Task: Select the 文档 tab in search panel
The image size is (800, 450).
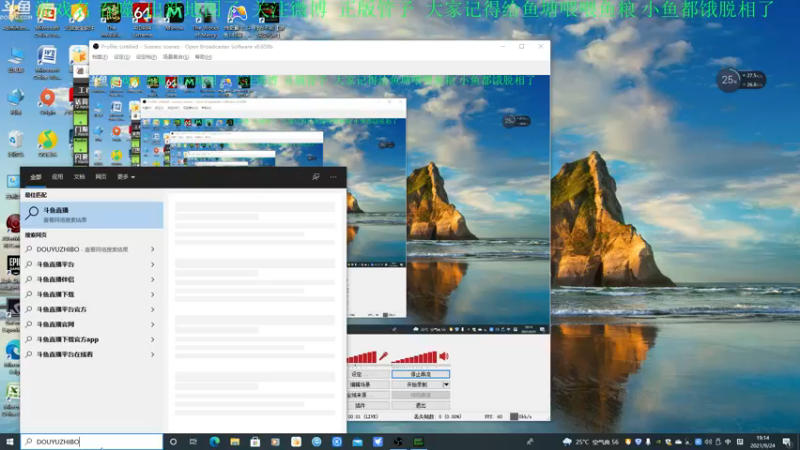Action: 79,177
